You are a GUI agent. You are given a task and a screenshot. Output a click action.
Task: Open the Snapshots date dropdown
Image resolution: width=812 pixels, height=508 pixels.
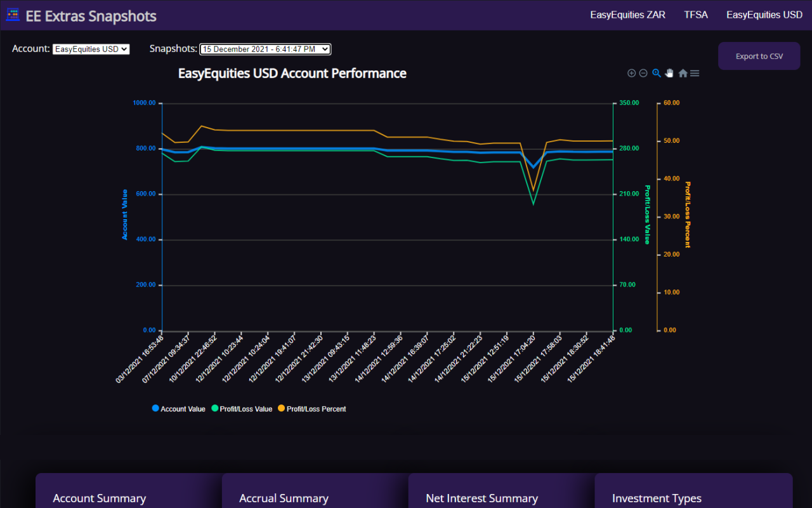click(265, 49)
